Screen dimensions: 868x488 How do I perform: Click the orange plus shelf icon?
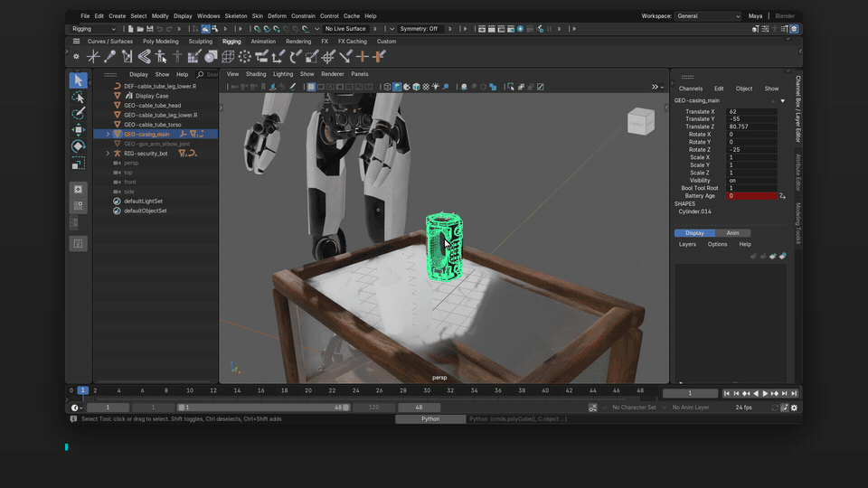tap(363, 56)
